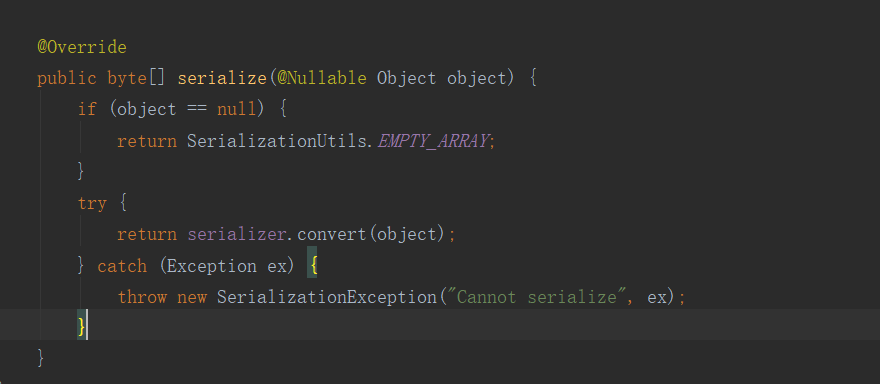880x384 pixels.
Task: Click the SerializationUtils class name
Action: [x=277, y=141]
